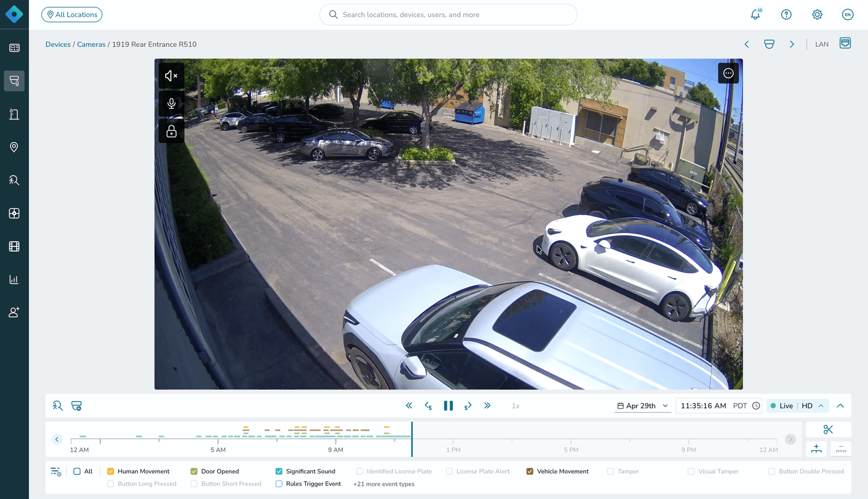The image size is (868, 499).
Task: Go to Cameras breadcrumb
Action: [x=91, y=44]
